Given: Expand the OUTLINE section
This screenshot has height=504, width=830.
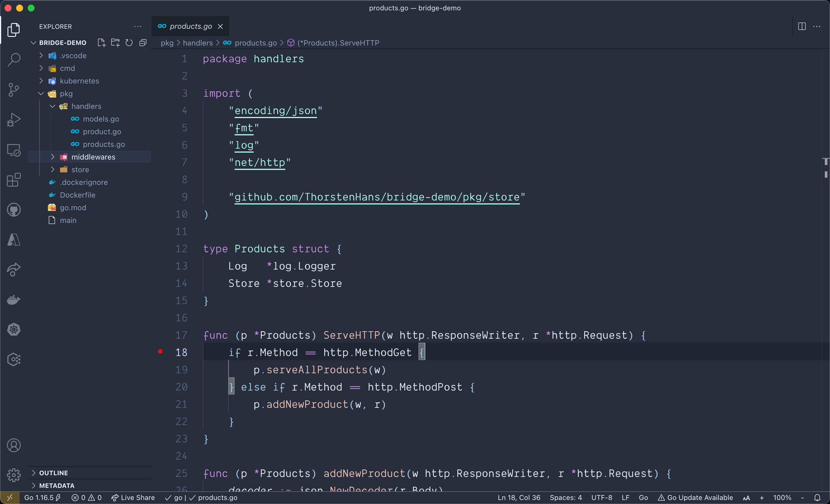Looking at the screenshot, I should coord(54,473).
